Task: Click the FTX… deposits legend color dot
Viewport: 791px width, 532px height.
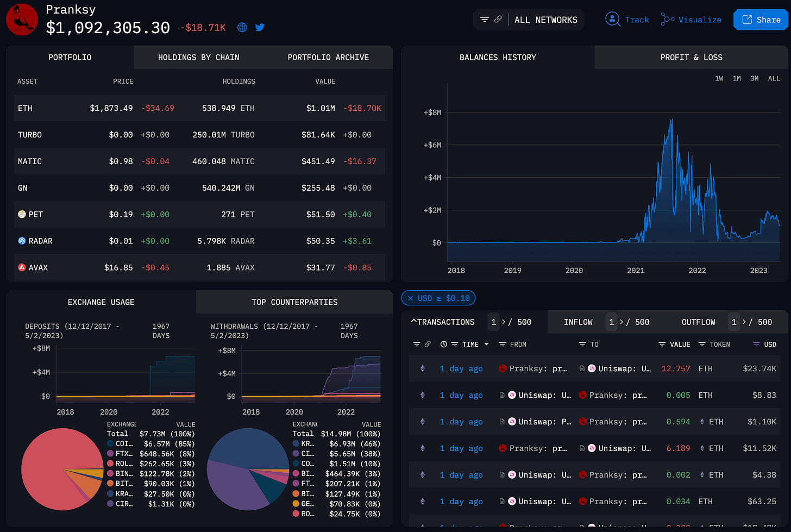Action: point(110,454)
